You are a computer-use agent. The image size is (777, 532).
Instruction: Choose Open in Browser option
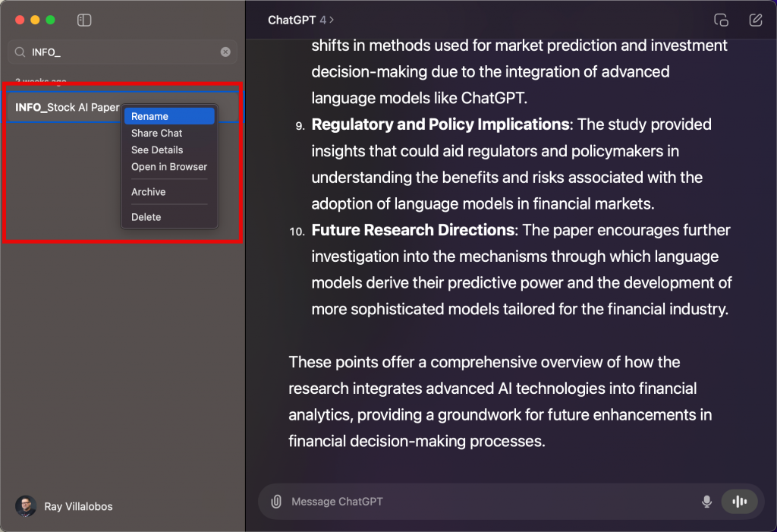click(x=169, y=166)
